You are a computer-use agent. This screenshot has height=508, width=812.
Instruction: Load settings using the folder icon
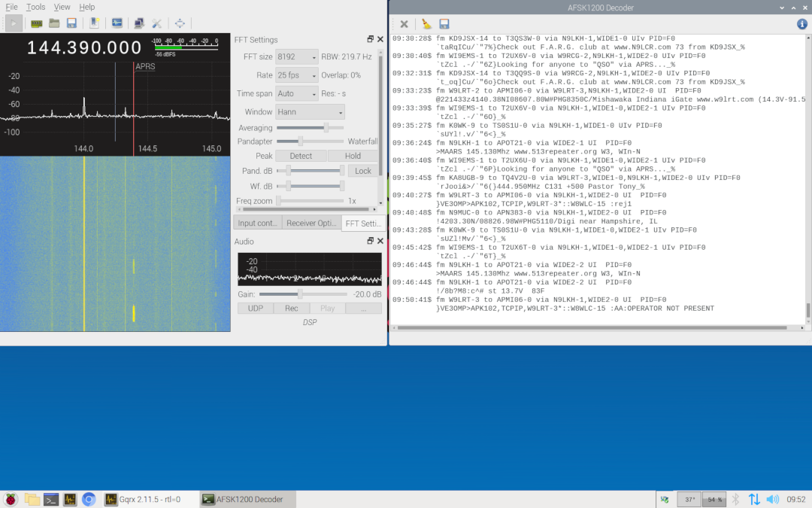click(x=53, y=23)
